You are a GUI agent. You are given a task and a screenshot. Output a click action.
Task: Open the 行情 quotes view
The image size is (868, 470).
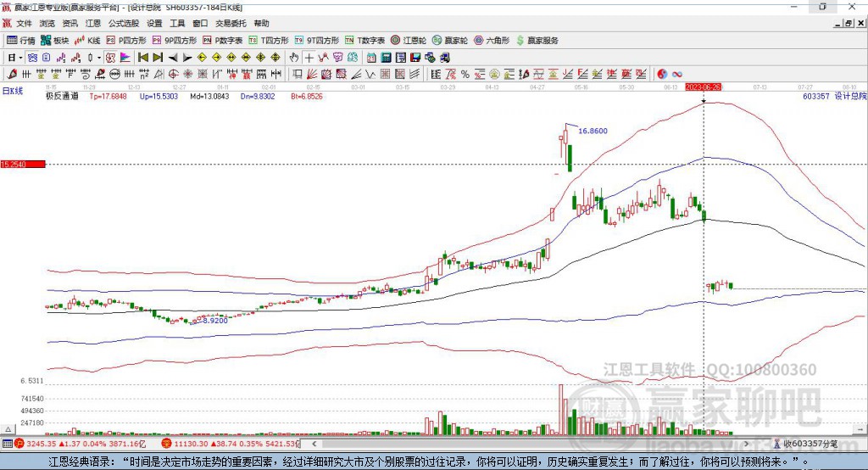(20, 41)
